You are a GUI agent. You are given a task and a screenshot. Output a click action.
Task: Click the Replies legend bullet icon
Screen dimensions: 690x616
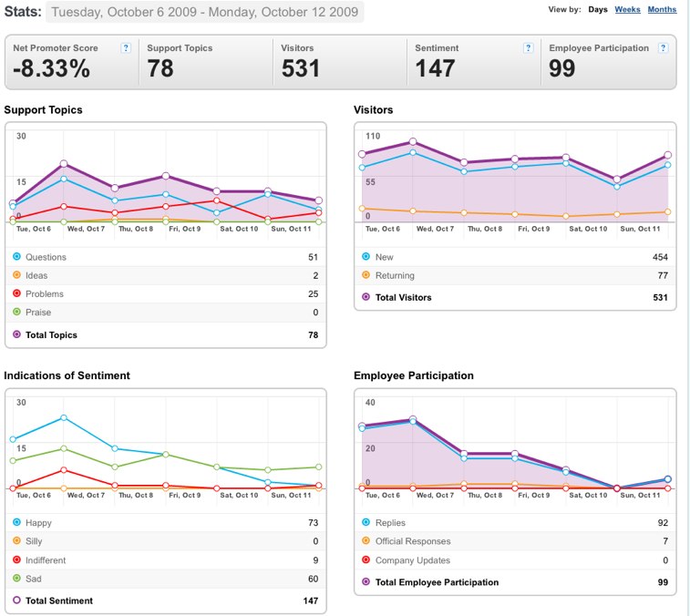coord(366,522)
